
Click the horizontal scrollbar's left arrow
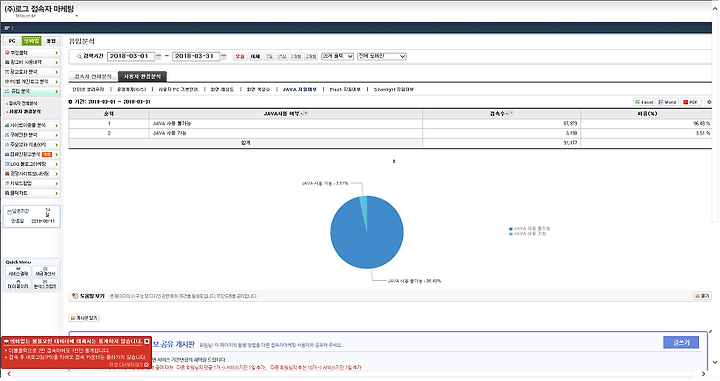(8, 374)
